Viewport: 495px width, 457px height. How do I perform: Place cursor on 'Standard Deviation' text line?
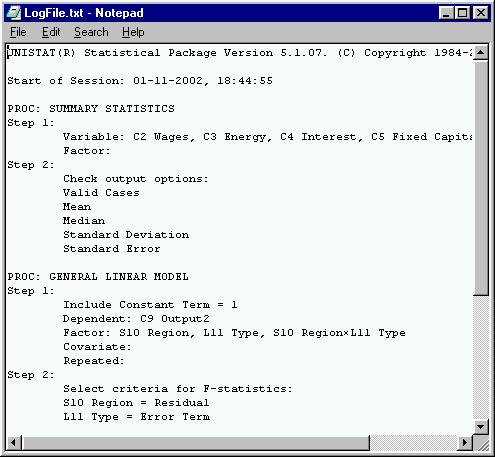(x=126, y=235)
